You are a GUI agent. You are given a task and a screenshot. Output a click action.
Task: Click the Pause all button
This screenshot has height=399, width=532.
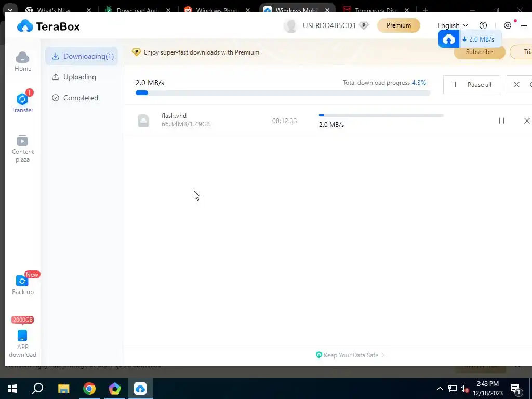pyautogui.click(x=471, y=85)
